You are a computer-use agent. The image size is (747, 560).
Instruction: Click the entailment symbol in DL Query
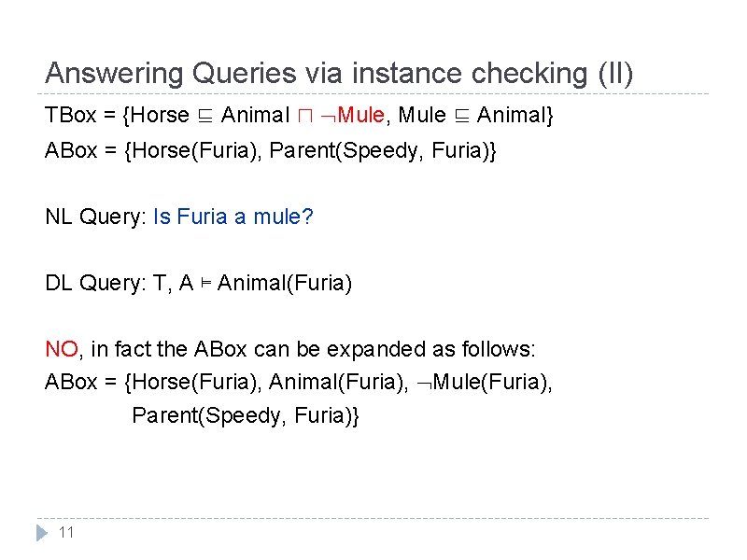click(205, 284)
